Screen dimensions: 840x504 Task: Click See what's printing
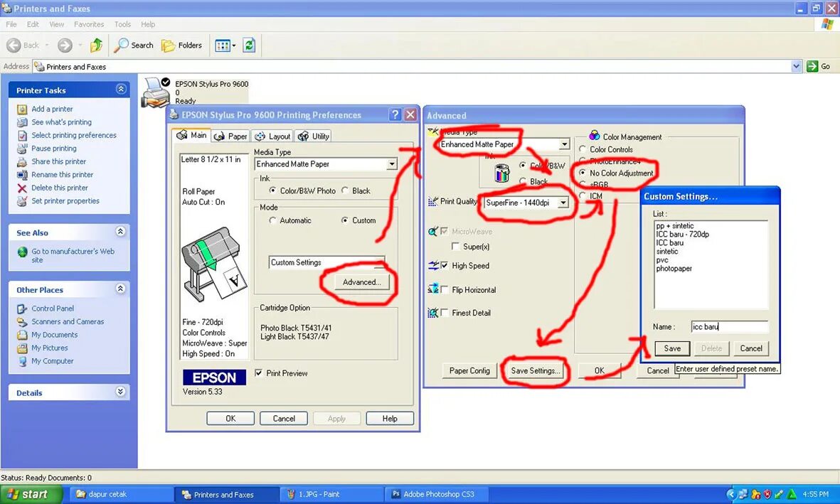pyautogui.click(x=61, y=122)
